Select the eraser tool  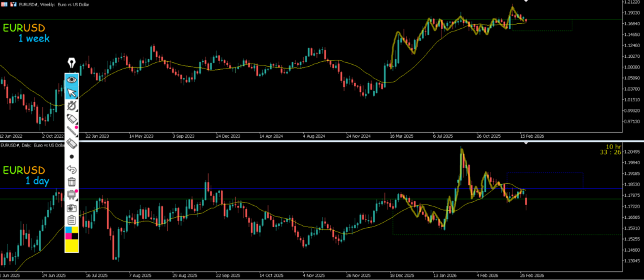[x=72, y=144]
